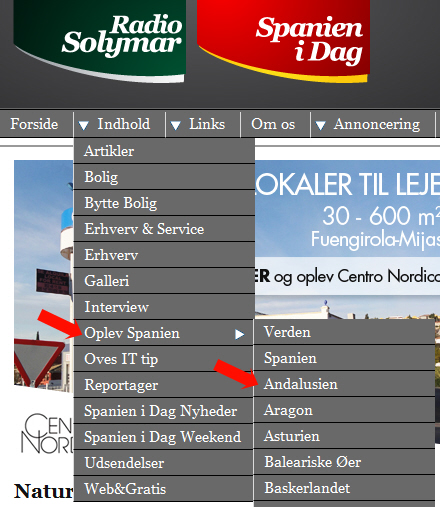Click the triangle arrow beside Indhold
The height and width of the screenshot is (507, 440).
pyautogui.click(x=83, y=125)
